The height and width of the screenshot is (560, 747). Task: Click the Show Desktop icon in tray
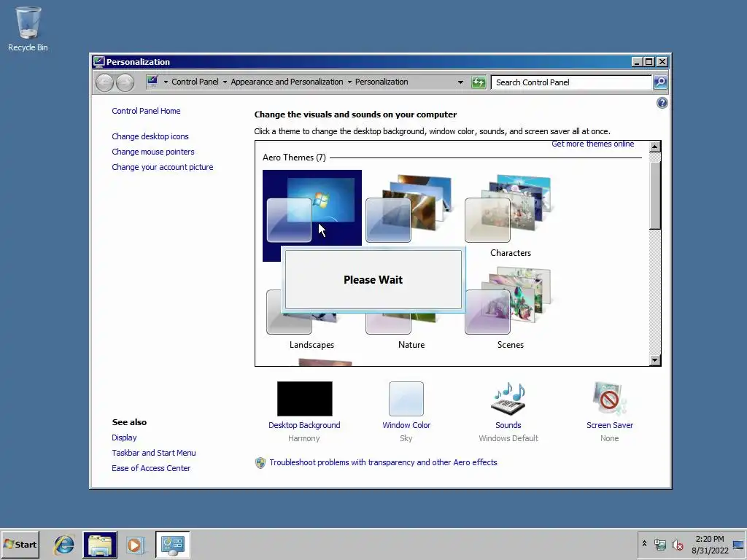(738, 545)
